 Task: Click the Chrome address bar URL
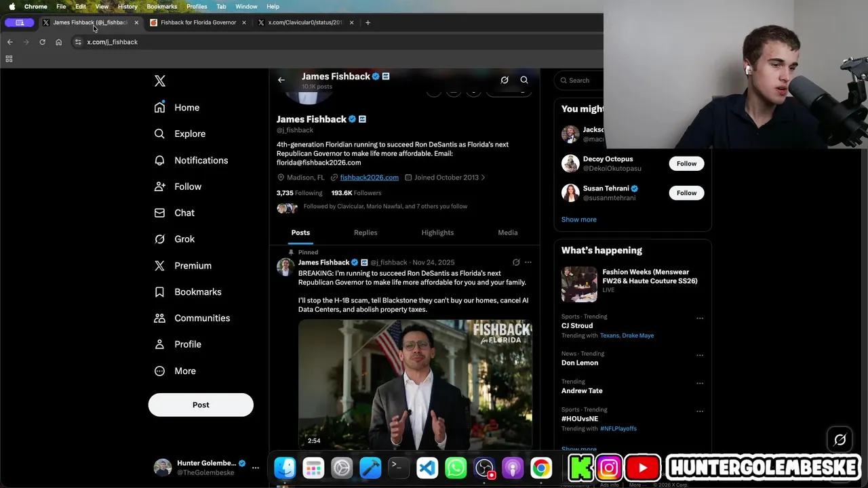(113, 42)
